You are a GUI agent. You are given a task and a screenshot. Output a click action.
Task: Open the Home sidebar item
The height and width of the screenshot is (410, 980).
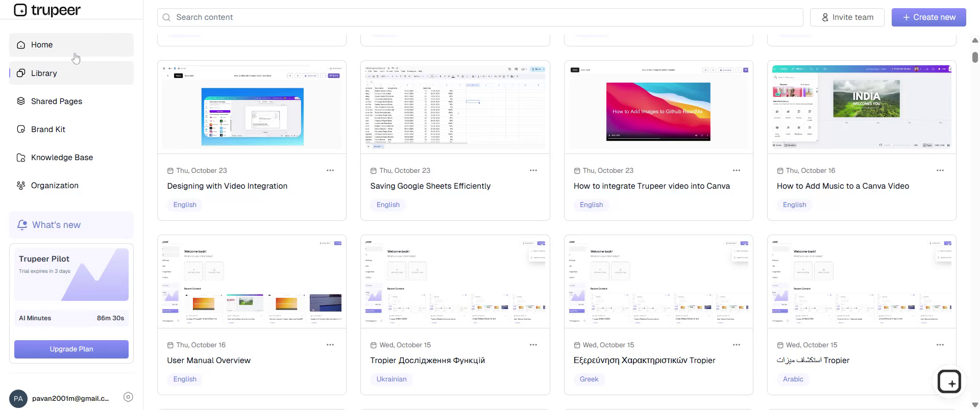click(x=71, y=45)
